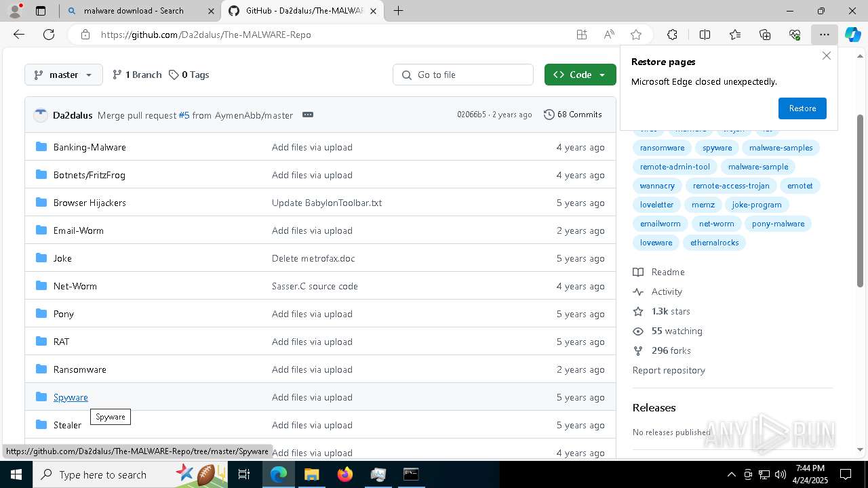Viewport: 868px width, 488px height.
Task: Open Collections icon in Edge toolbar
Action: click(x=765, y=35)
